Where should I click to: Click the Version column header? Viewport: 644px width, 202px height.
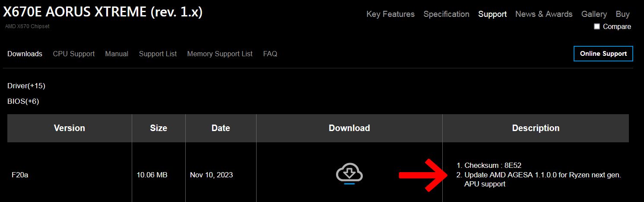pyautogui.click(x=70, y=128)
